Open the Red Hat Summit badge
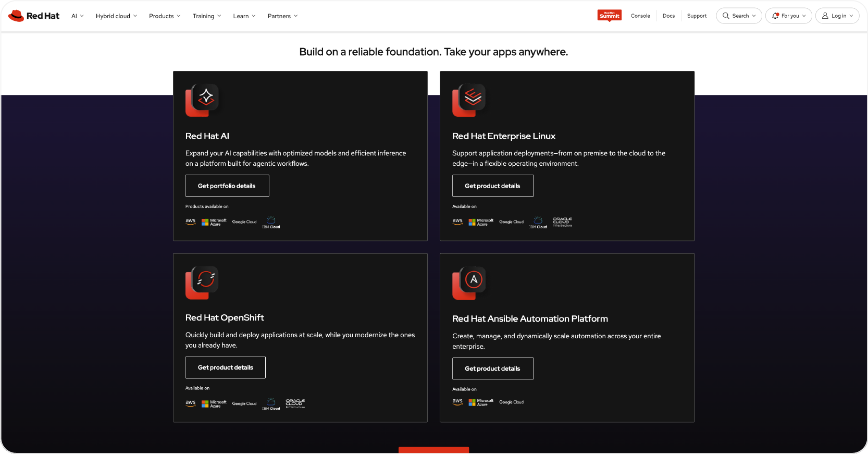Viewport: 868px width, 454px height. tap(609, 16)
